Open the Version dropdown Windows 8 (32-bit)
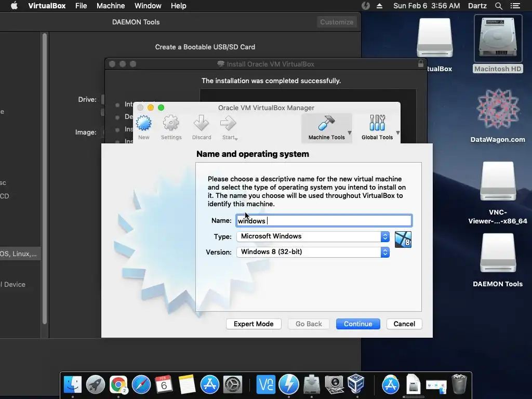The width and height of the screenshot is (532, 399). click(313, 252)
